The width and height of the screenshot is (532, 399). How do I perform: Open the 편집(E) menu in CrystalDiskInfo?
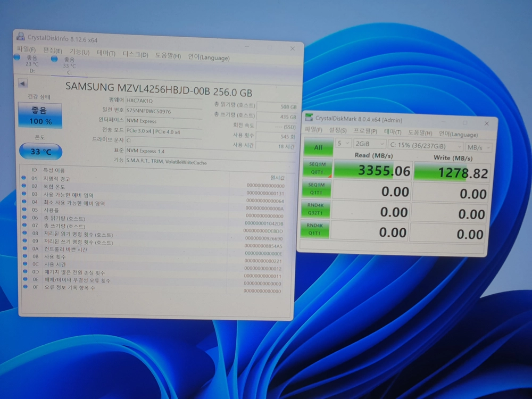pos(53,51)
